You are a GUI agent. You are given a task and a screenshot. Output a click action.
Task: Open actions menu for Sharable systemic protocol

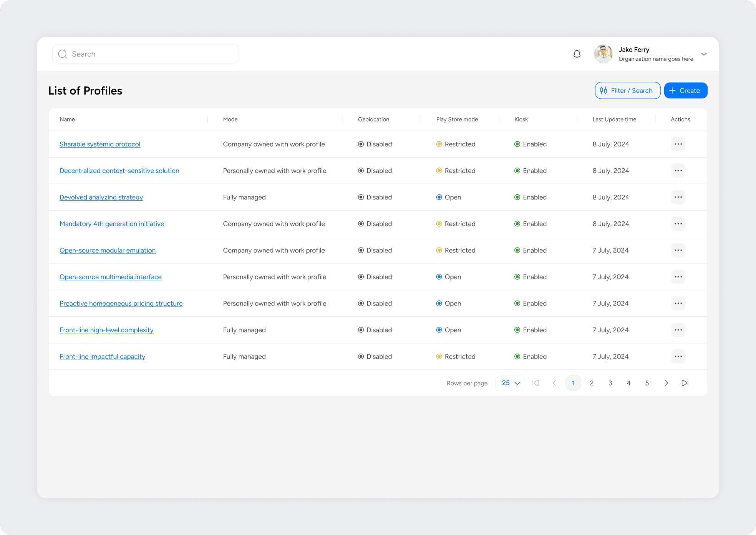pos(678,144)
